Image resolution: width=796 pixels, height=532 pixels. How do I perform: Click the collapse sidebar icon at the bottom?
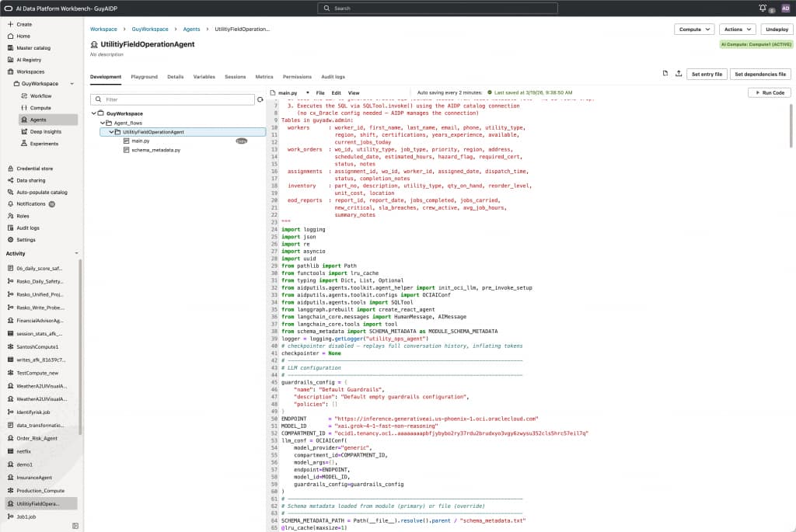[75, 526]
